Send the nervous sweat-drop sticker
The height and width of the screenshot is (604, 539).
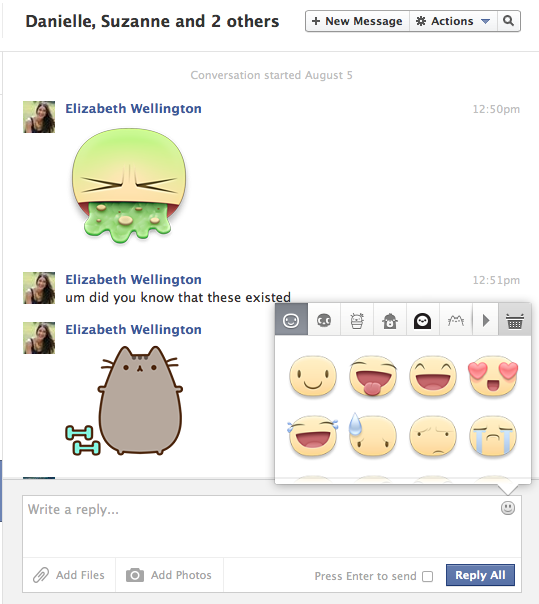click(x=373, y=435)
